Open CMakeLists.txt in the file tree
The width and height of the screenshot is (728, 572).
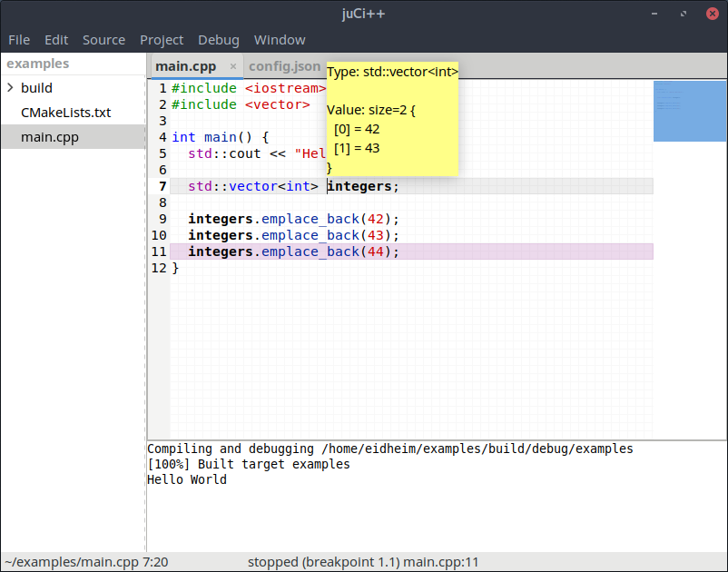(x=65, y=113)
